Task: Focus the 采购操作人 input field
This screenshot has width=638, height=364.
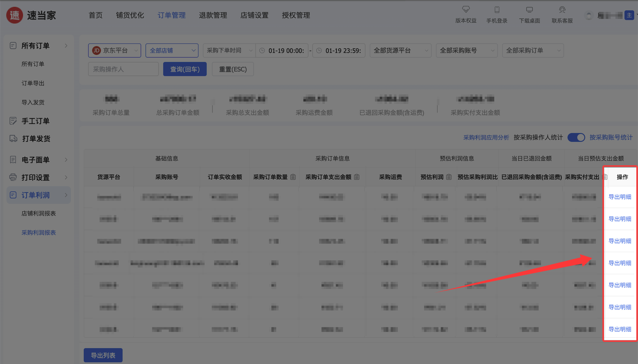Action: click(x=123, y=69)
